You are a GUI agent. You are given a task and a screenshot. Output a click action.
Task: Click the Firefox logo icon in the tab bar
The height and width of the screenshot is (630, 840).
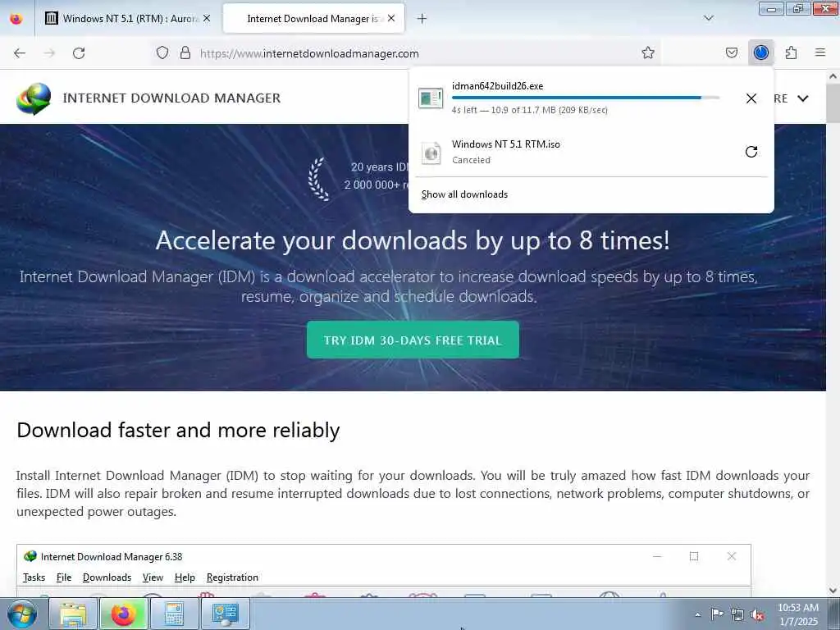pyautogui.click(x=16, y=19)
